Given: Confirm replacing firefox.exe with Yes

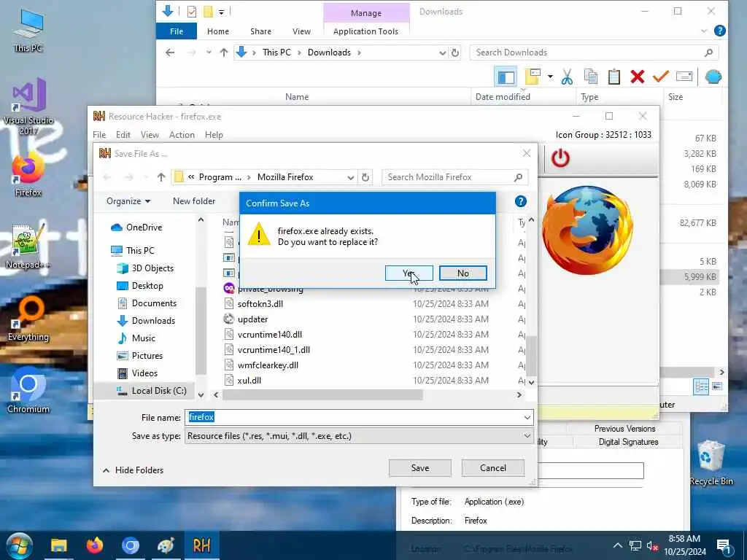Looking at the screenshot, I should tap(409, 273).
